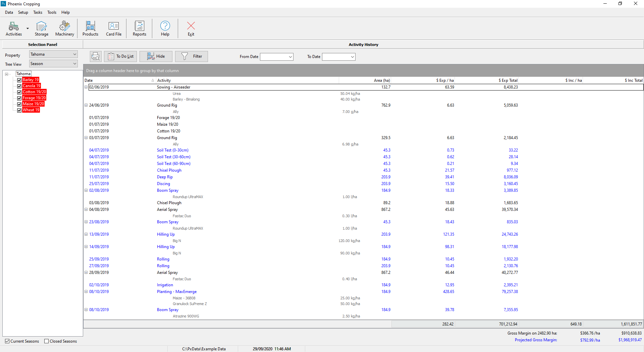
Task: Click the Filter button
Action: tap(191, 56)
